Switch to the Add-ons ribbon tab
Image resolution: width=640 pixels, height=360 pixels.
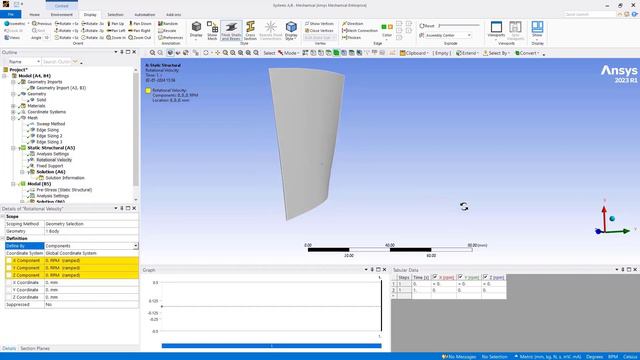173,15
